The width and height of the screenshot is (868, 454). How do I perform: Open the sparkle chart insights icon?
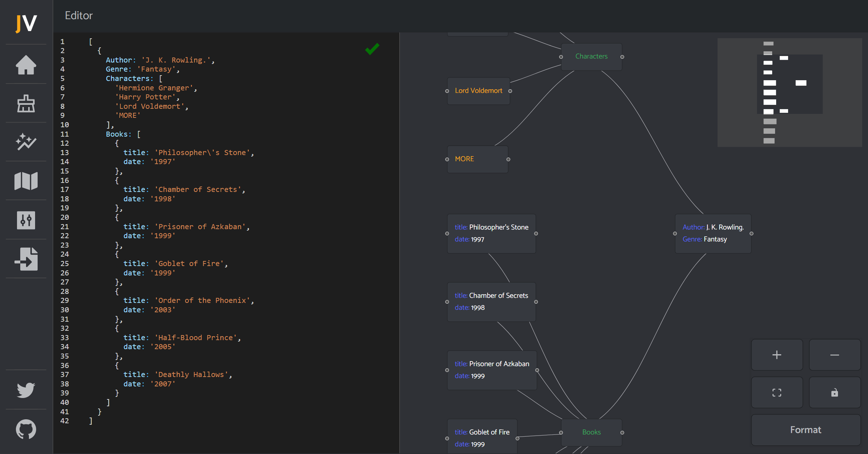coord(26,142)
